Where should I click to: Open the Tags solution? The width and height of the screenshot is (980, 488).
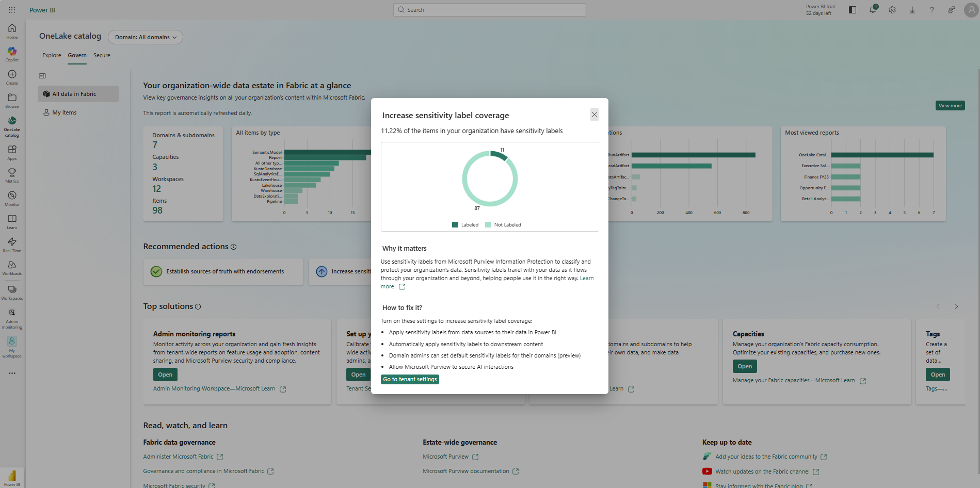[938, 375]
